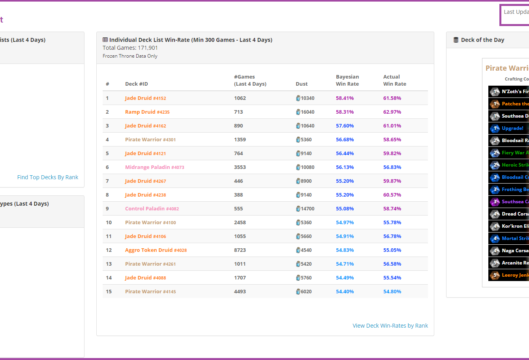This screenshot has height=360, width=529.
Task: Follow the Find Top Decks By Rank link
Action: click(x=48, y=177)
